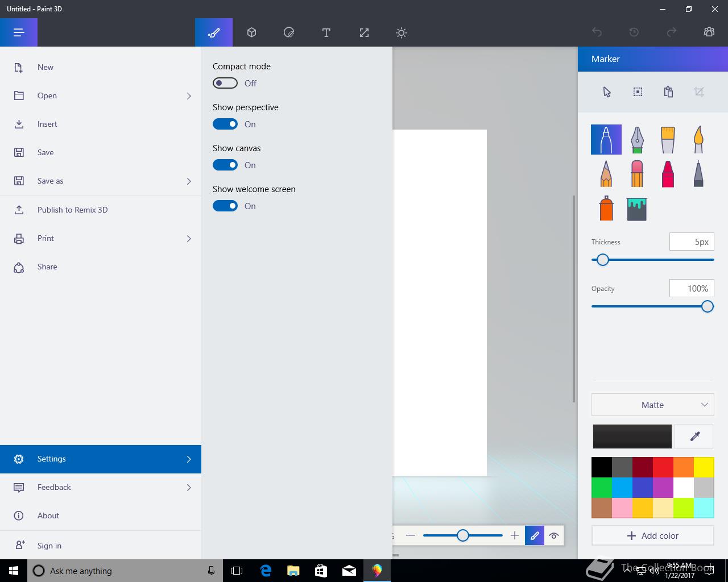
Task: Expand the Print submenu
Action: 189,238
